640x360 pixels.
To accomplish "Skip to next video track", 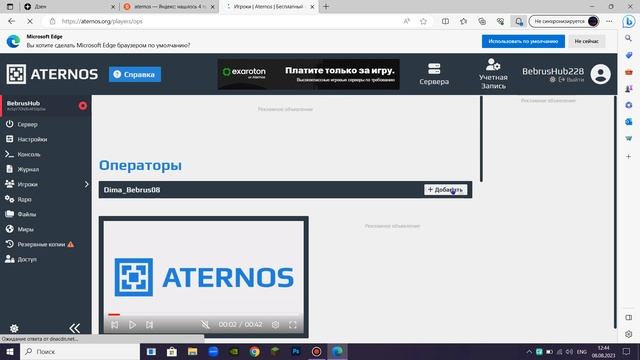I will [x=149, y=324].
